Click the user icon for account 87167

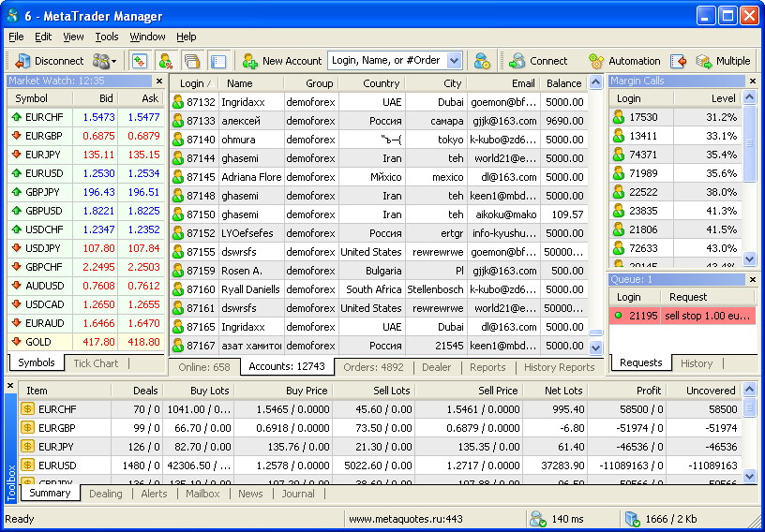[x=178, y=346]
